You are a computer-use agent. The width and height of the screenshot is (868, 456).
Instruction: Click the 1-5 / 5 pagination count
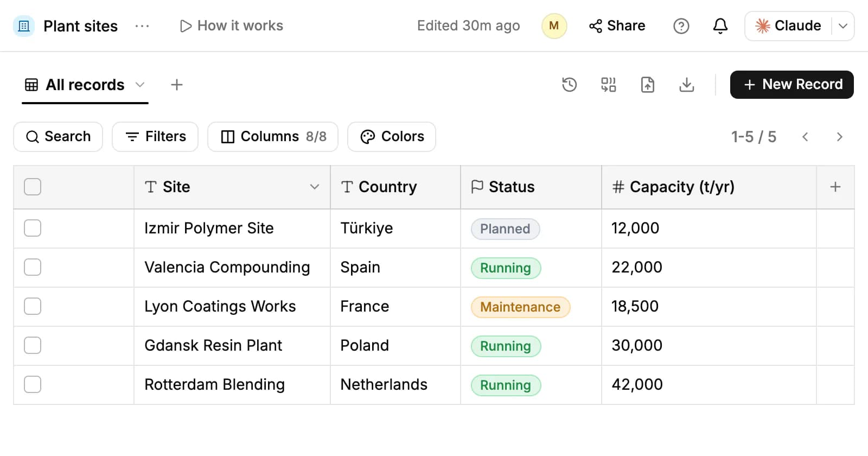tap(754, 137)
